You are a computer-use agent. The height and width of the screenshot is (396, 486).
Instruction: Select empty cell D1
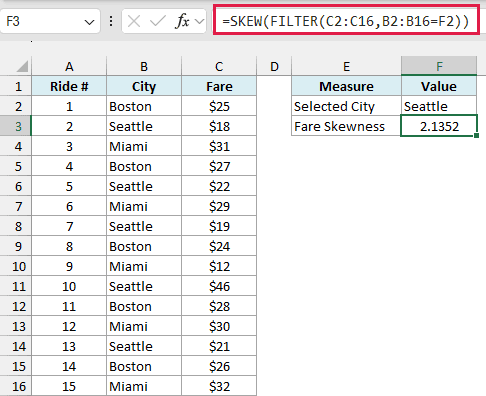tap(274, 86)
